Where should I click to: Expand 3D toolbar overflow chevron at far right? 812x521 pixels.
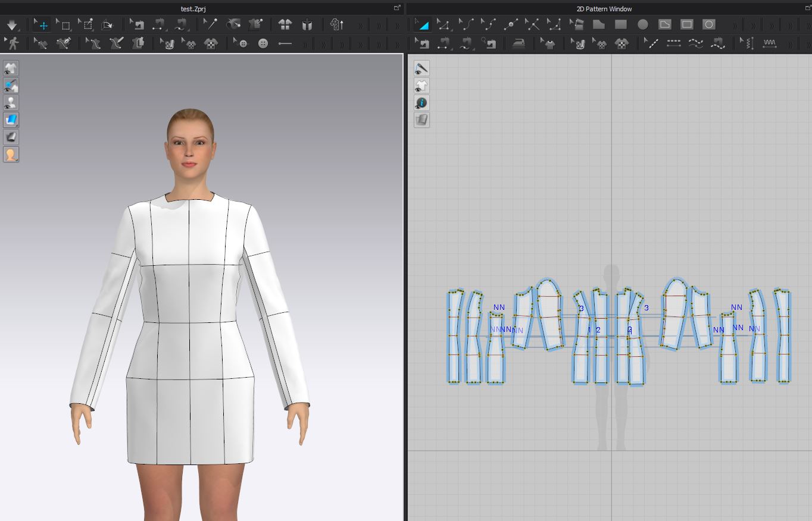[x=398, y=25]
